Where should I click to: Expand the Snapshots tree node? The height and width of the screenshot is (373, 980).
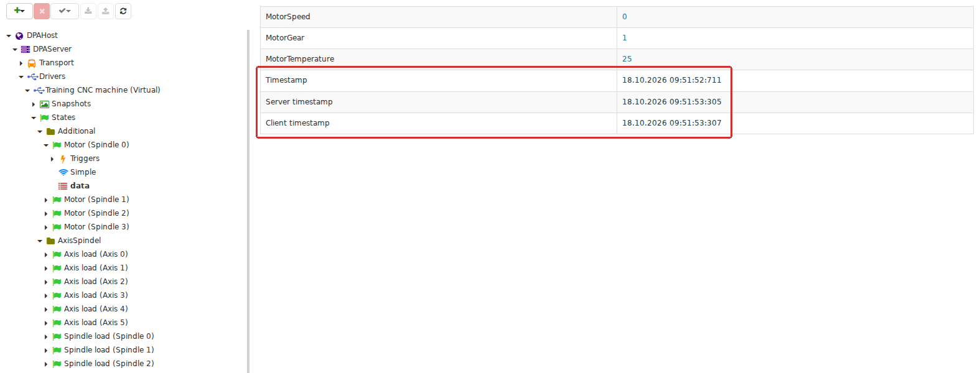tap(34, 104)
